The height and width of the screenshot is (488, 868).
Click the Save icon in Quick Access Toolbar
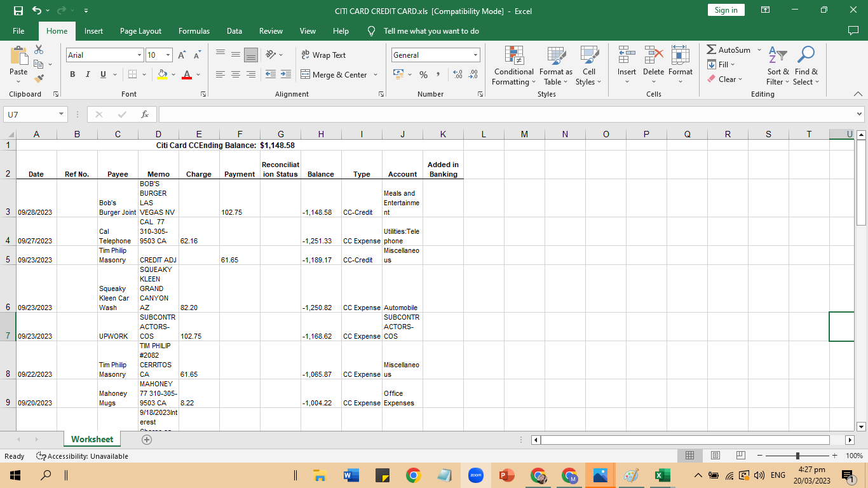[18, 11]
